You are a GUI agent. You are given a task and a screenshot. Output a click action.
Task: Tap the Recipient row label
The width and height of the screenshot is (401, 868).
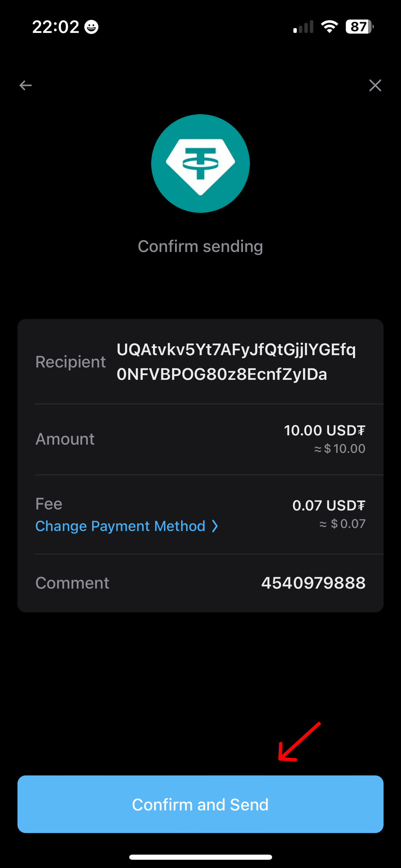71,362
